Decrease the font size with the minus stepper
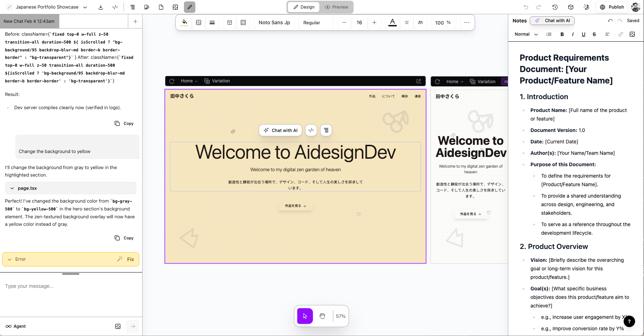This screenshot has height=336, width=644. (344, 22)
